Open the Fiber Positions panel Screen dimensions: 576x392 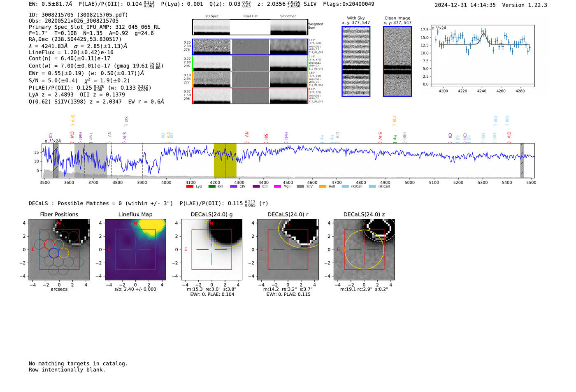tap(59, 250)
